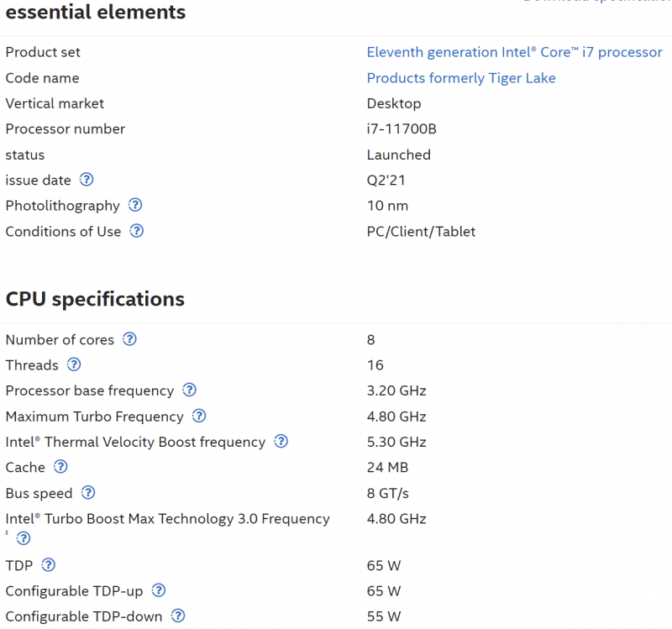Click help icon next to TDP

click(49, 565)
